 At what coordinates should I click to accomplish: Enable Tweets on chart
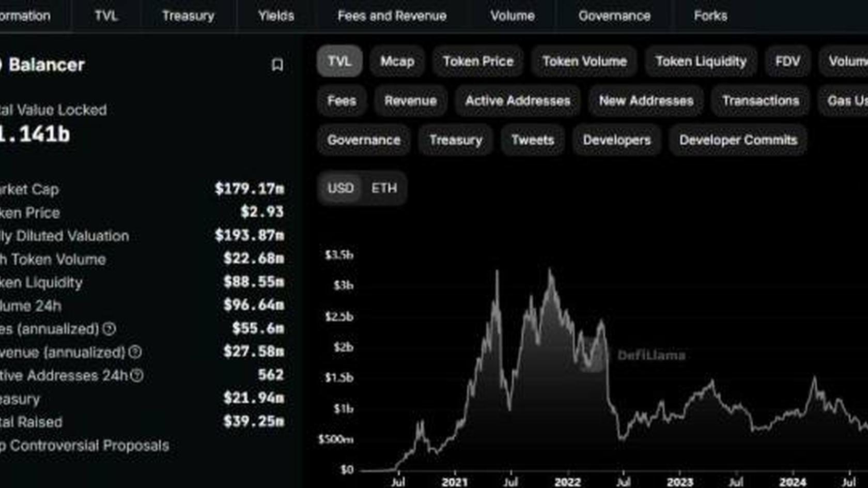tap(533, 140)
